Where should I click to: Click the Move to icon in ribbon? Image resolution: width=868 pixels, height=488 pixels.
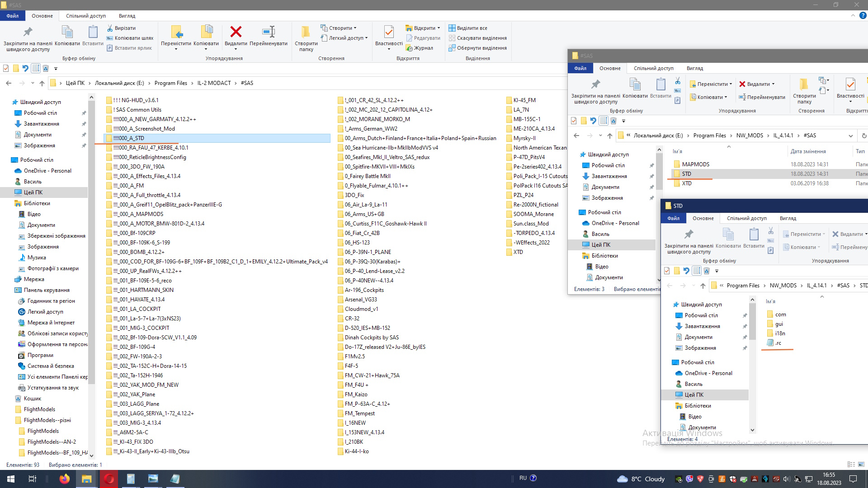click(176, 32)
